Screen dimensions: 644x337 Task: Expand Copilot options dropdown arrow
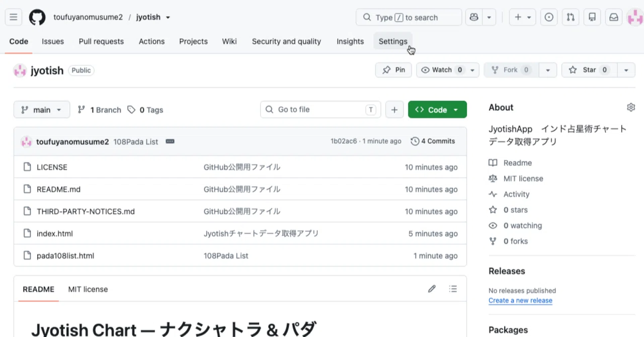pyautogui.click(x=489, y=17)
